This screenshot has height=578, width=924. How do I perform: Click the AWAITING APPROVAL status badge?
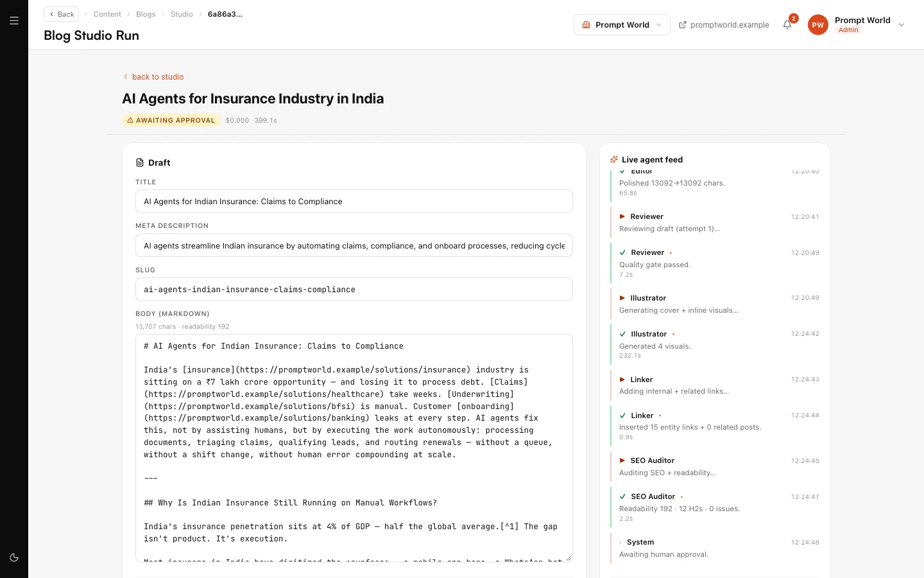171,120
